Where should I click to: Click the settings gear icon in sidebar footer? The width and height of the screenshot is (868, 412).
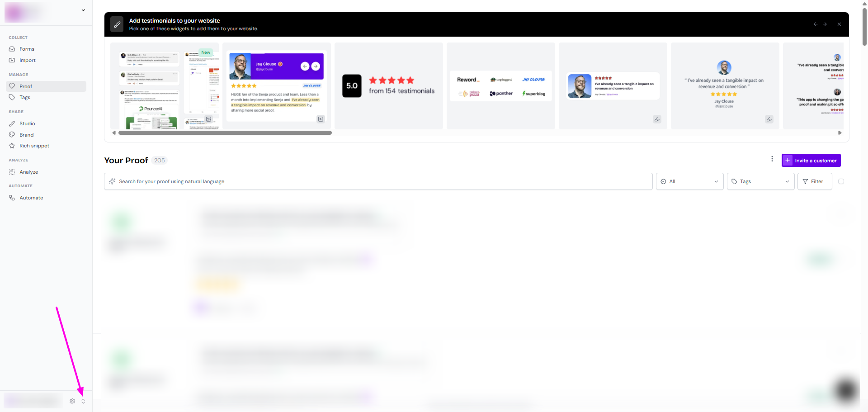click(72, 401)
